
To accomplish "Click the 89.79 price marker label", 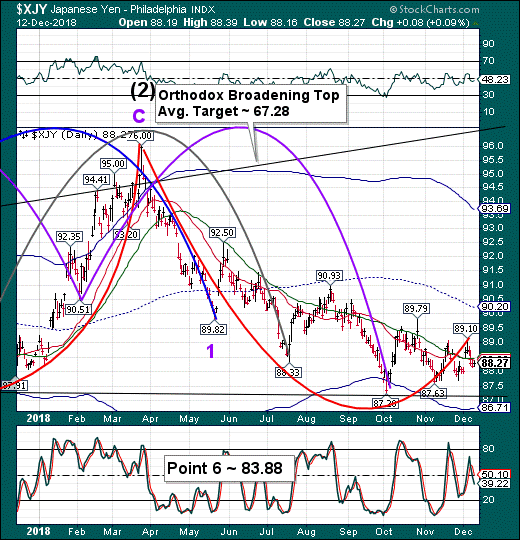I will [416, 309].
